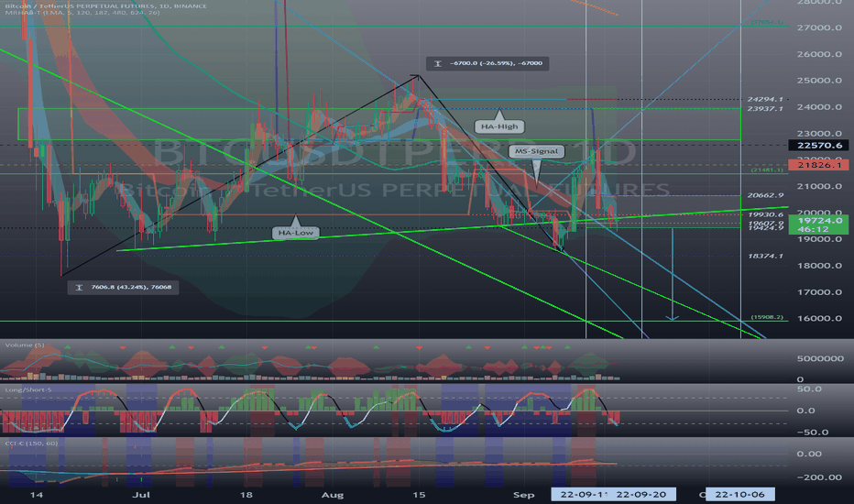Click the Bitcoin / TetherUS PERPETUAL FUTURES chart title
The height and width of the screenshot is (504, 854).
tap(105, 6)
